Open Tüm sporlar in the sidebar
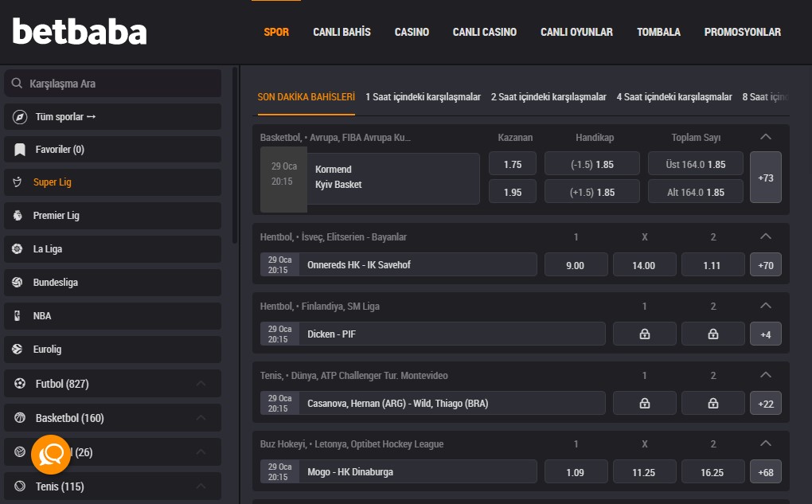The image size is (812, 504). 113,117
